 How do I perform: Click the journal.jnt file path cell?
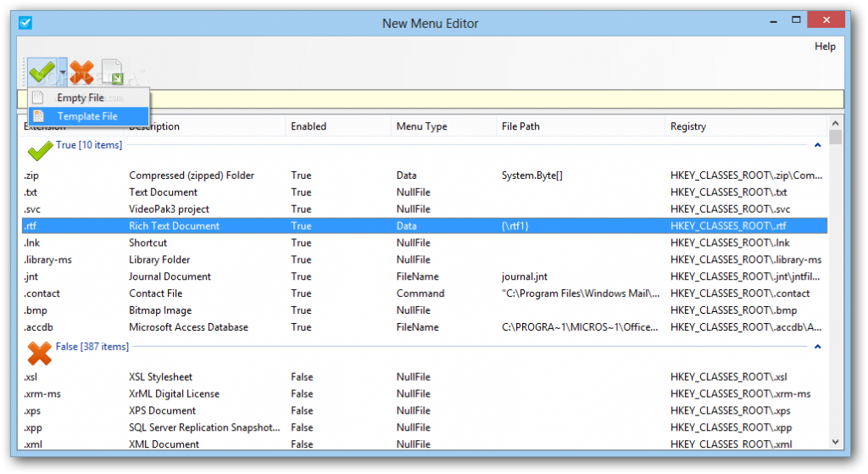(524, 277)
